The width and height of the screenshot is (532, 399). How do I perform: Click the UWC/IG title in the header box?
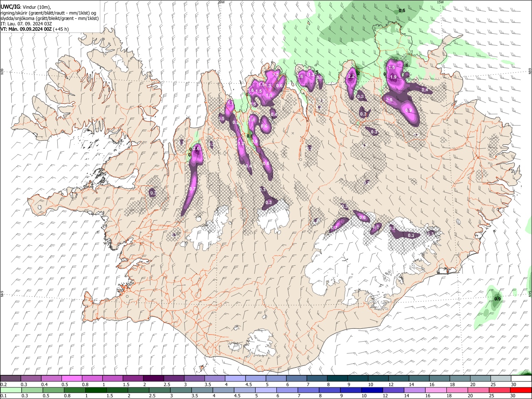10,7
